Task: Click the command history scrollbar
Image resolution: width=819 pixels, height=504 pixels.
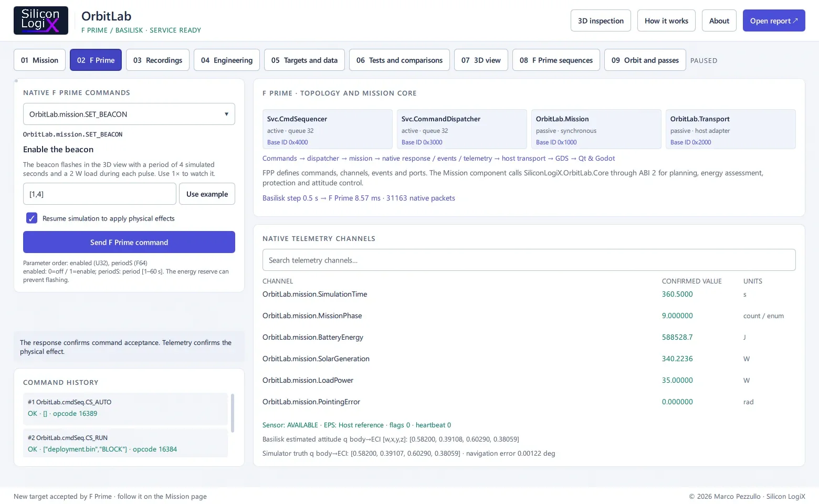Action: 233,413
